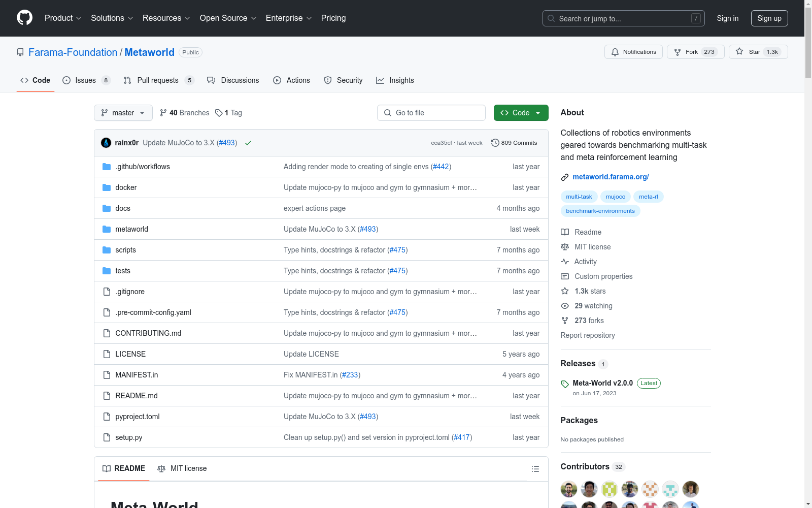Click the .github/workflows folder icon
812x508 pixels.
click(107, 167)
